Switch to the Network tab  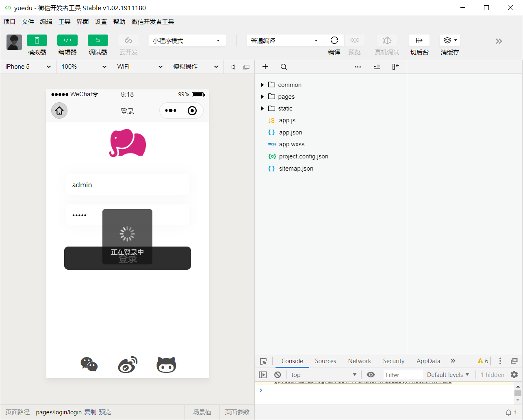[360, 361]
